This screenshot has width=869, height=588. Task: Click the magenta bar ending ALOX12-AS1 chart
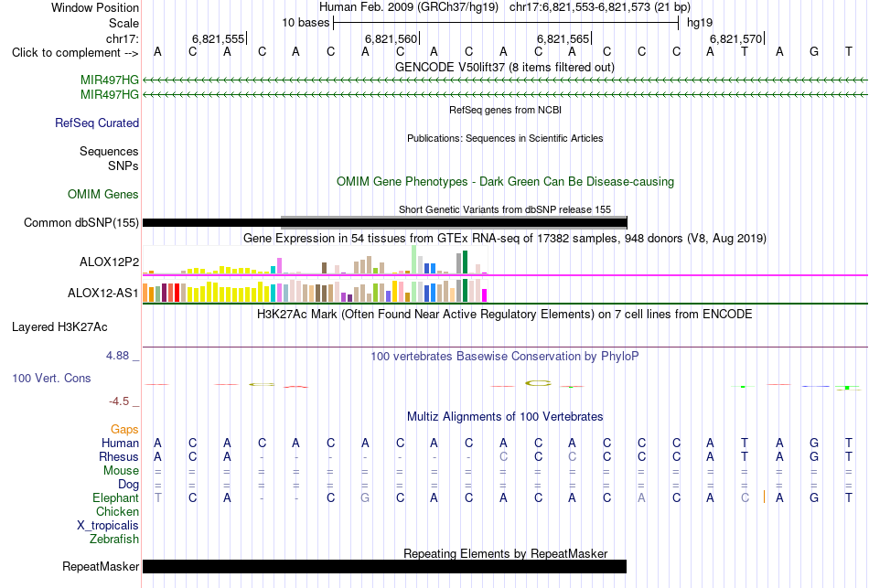coord(485,295)
